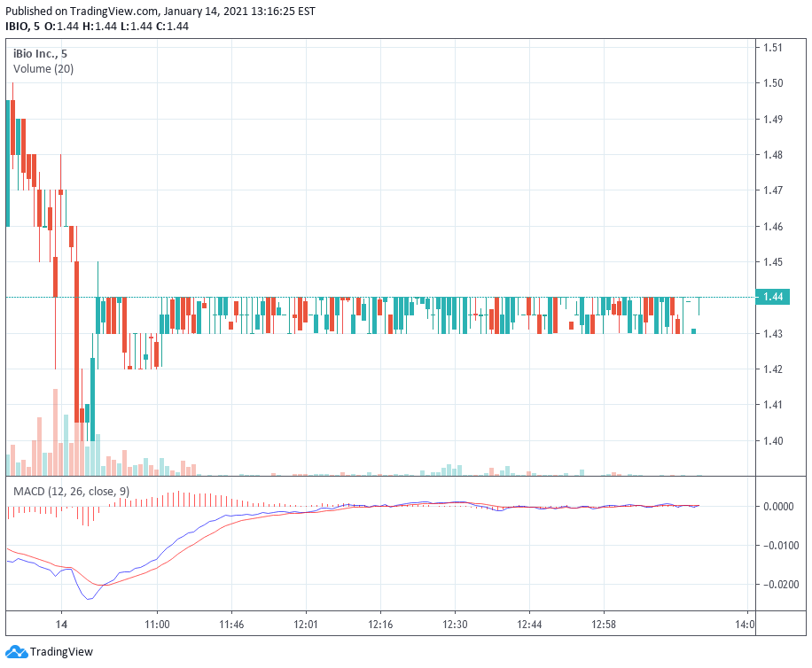Click the 12:30 time axis label

[455, 624]
